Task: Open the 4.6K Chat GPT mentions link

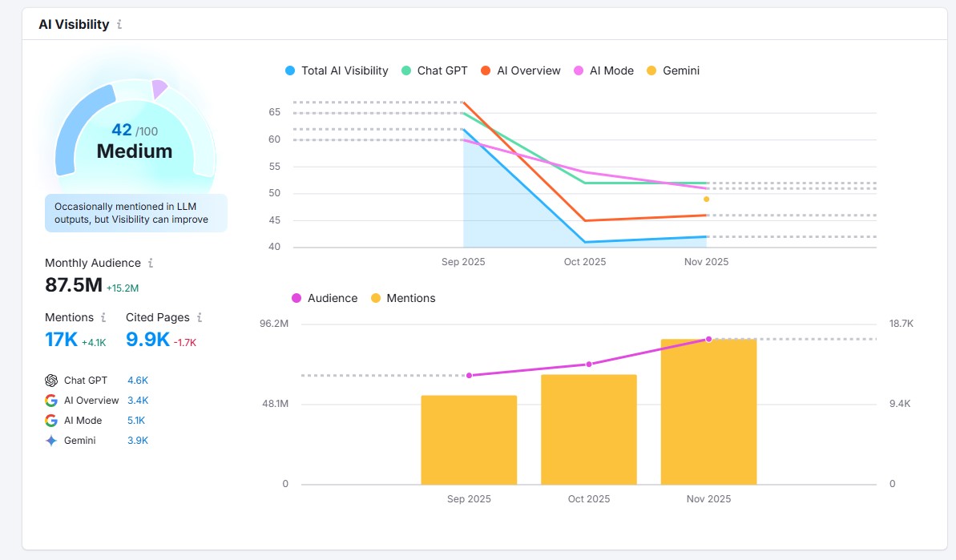Action: 138,380
